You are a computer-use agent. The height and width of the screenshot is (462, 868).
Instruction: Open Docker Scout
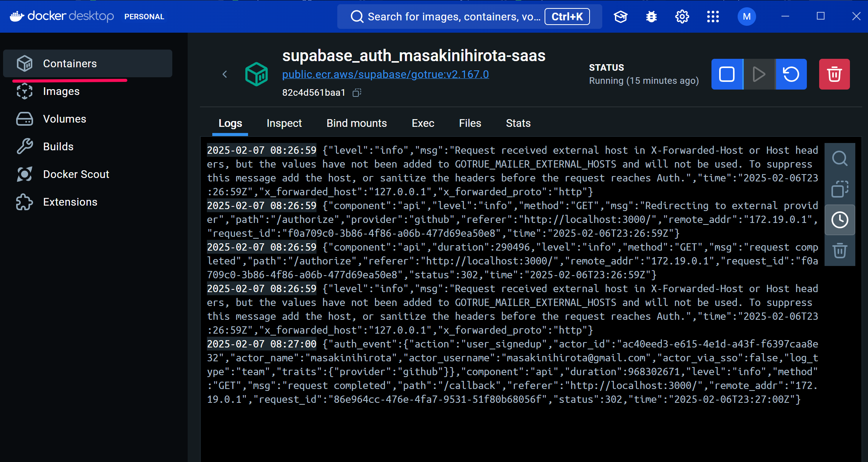(76, 174)
